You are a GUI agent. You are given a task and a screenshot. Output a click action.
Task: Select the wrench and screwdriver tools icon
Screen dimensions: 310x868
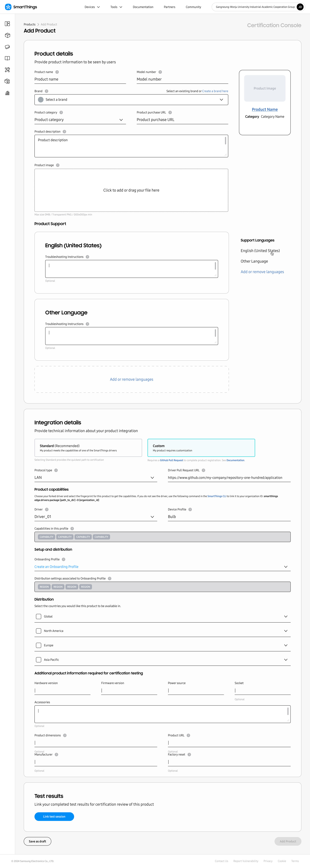pyautogui.click(x=7, y=70)
